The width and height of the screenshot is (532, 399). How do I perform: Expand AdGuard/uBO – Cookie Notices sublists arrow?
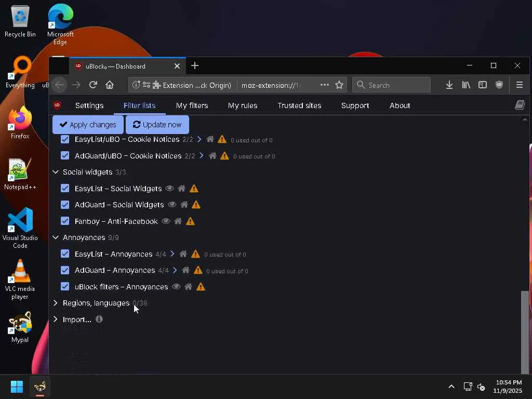point(202,155)
